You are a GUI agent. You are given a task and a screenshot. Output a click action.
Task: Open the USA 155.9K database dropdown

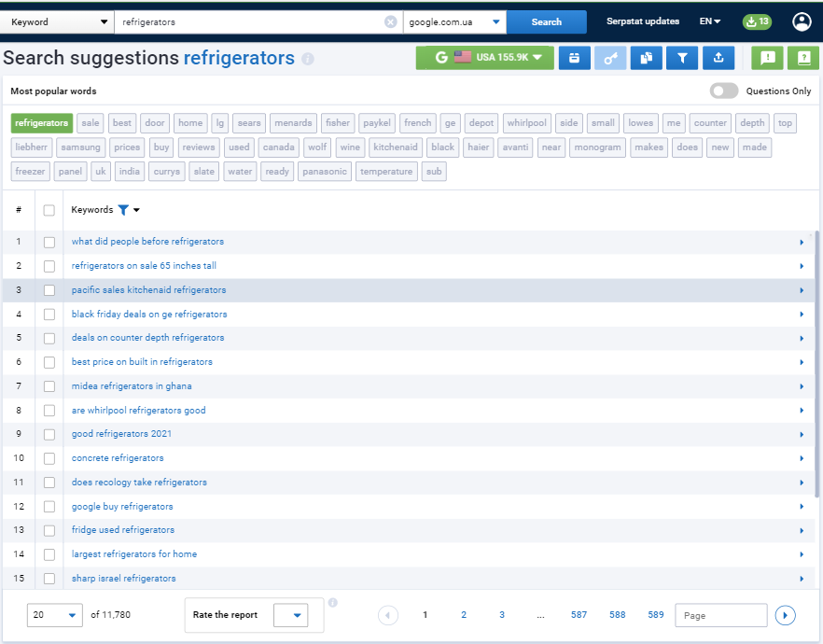point(484,58)
